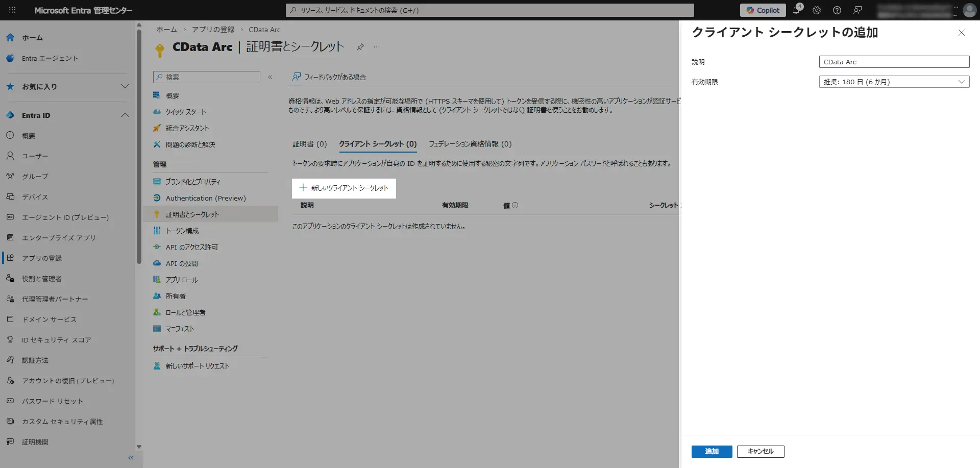Image resolution: width=980 pixels, height=468 pixels.
Task: Click CData Arc breadcrumb link
Action: pos(264,30)
